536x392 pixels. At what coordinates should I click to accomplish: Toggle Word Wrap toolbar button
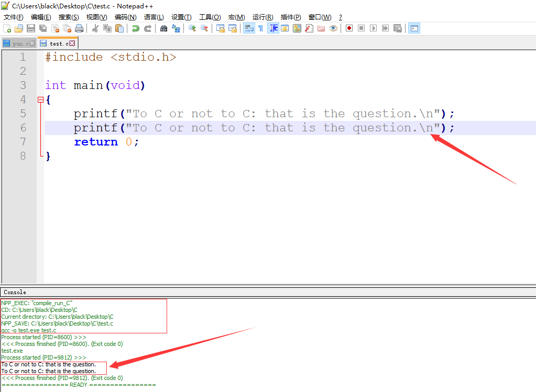[249, 28]
